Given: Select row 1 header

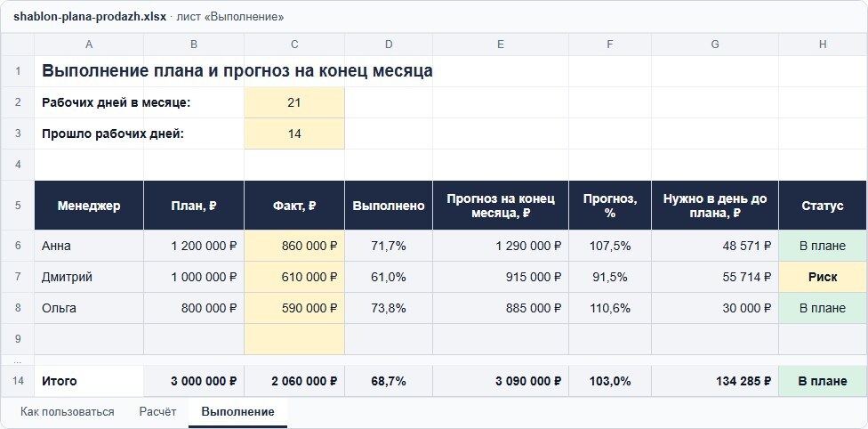Looking at the screenshot, I should coord(18,71).
